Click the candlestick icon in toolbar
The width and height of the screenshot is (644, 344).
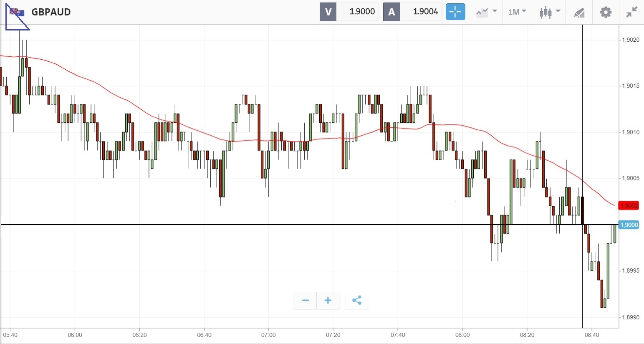[x=546, y=12]
